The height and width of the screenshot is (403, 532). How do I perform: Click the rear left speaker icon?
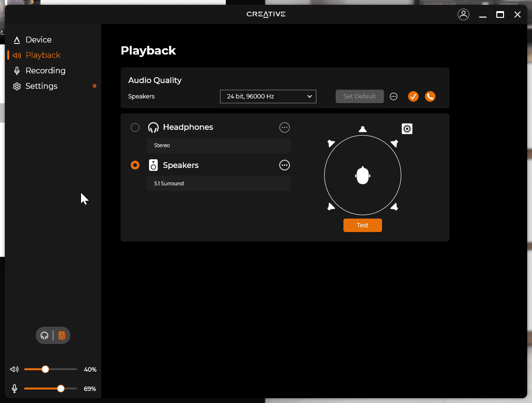tap(331, 207)
